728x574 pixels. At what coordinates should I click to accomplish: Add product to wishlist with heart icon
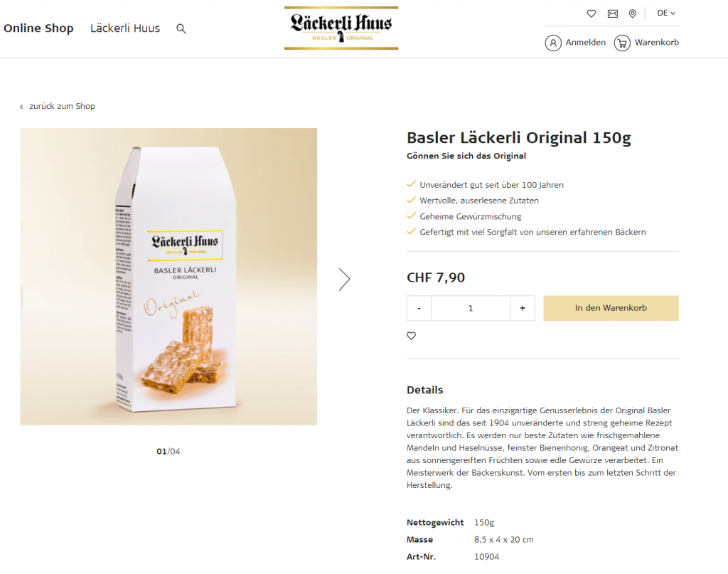(x=411, y=336)
